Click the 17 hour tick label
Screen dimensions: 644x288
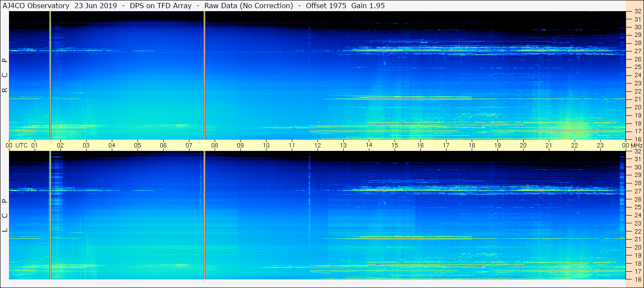446,145
